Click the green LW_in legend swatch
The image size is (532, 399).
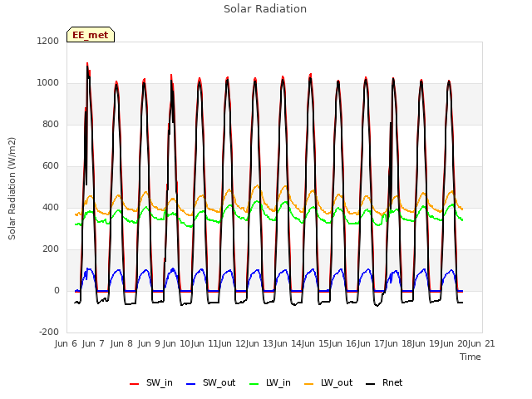coord(254,384)
